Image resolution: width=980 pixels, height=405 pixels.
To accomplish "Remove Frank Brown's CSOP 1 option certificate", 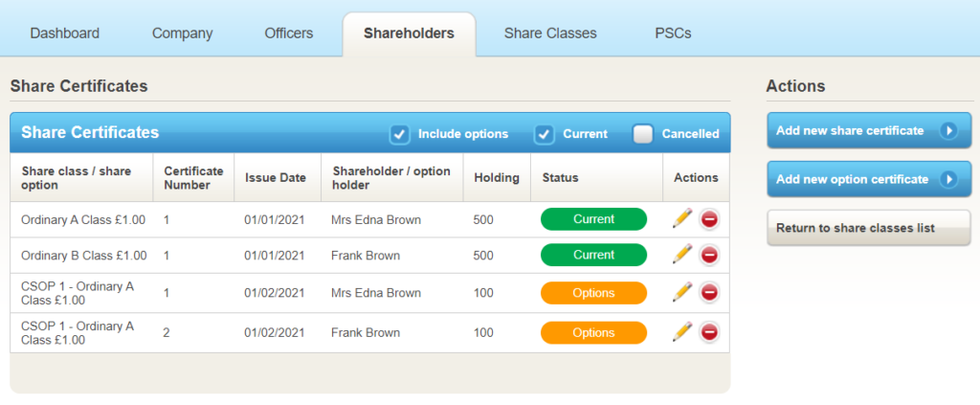I will click(709, 332).
